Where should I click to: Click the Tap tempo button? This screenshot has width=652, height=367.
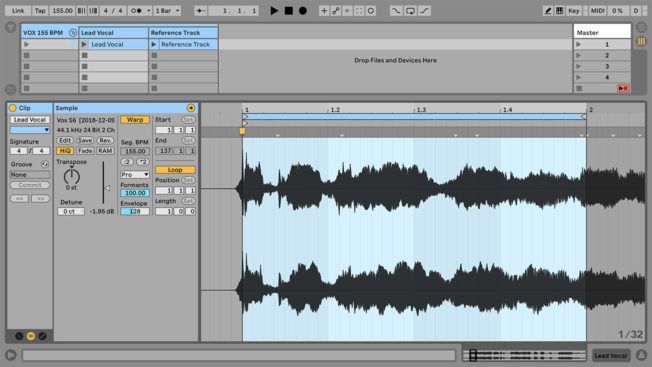[x=40, y=11]
